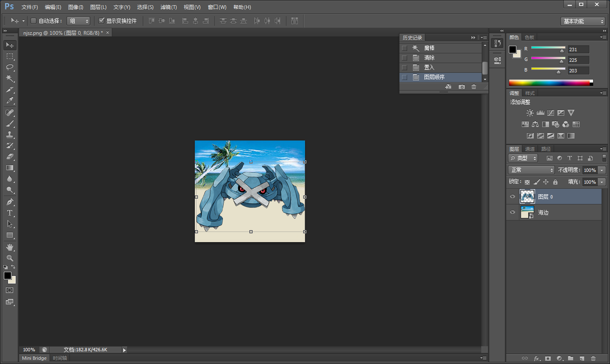610x364 pixels.
Task: Create new snapshot in History panel
Action: tap(461, 87)
